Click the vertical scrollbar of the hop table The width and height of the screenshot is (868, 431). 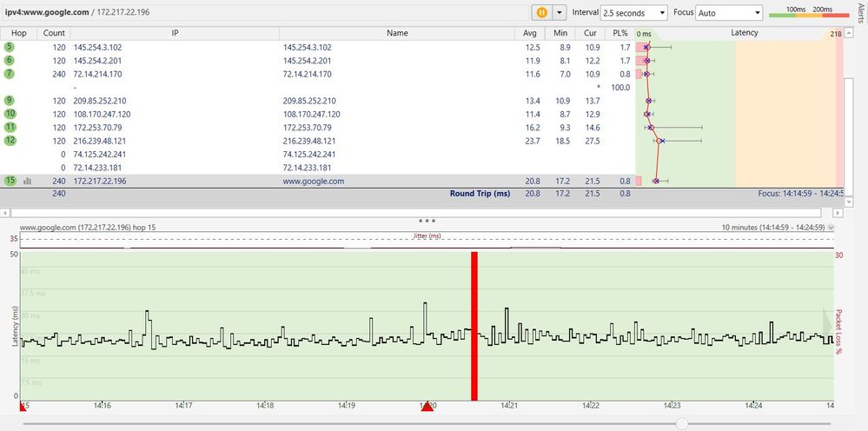[847, 136]
